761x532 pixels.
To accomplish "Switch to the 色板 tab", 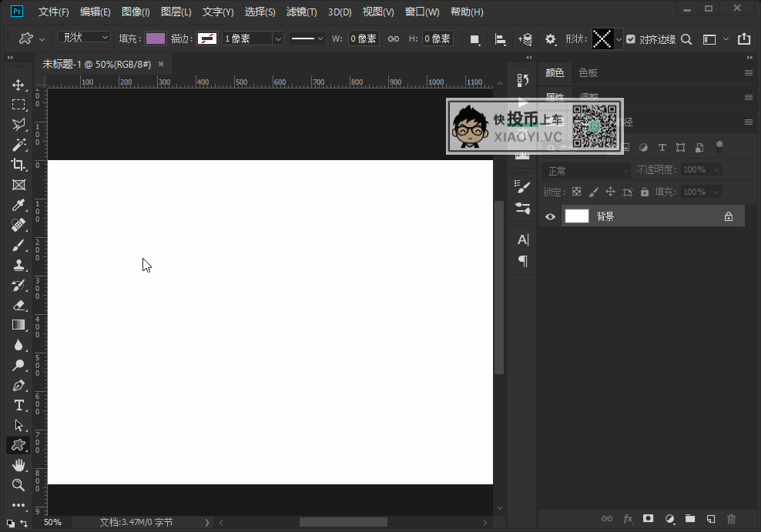I will [x=588, y=72].
